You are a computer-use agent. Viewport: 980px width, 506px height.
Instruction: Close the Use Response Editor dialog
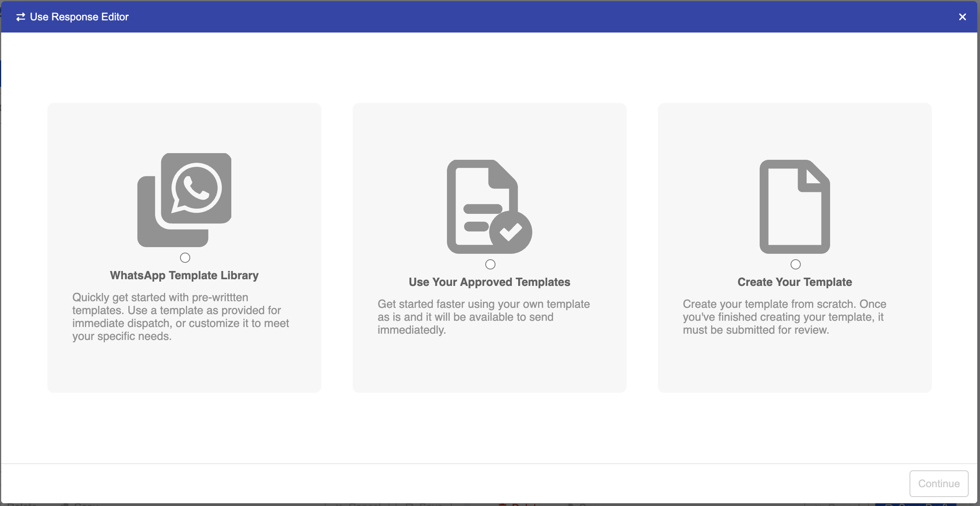(962, 17)
